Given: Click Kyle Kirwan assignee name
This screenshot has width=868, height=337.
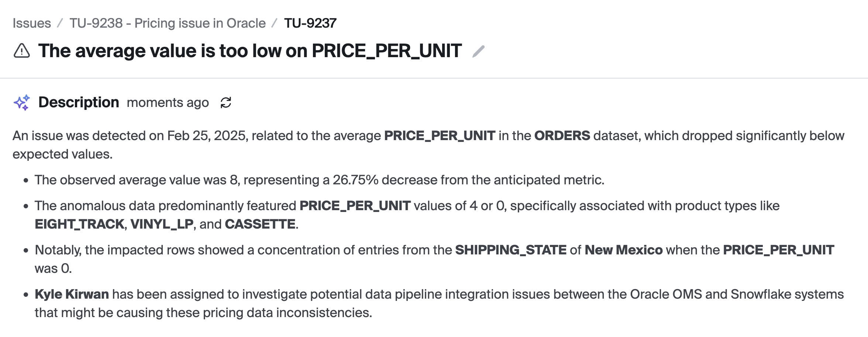Looking at the screenshot, I should pos(72,294).
